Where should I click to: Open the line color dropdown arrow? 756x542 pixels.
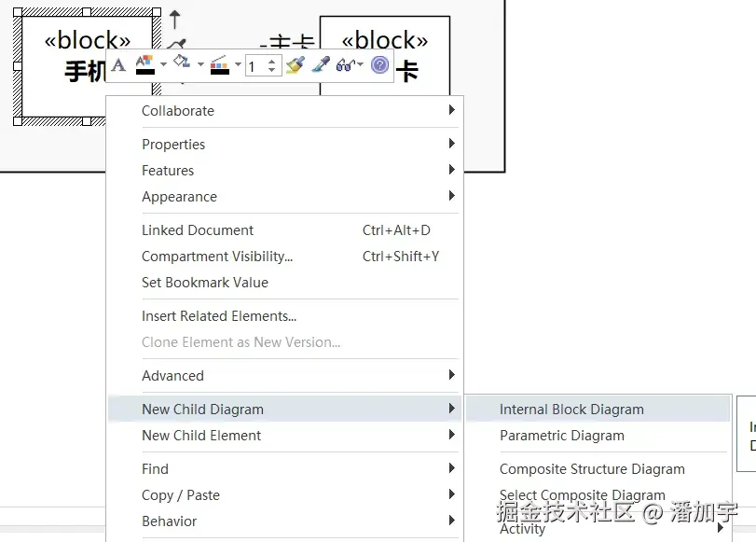(x=238, y=65)
